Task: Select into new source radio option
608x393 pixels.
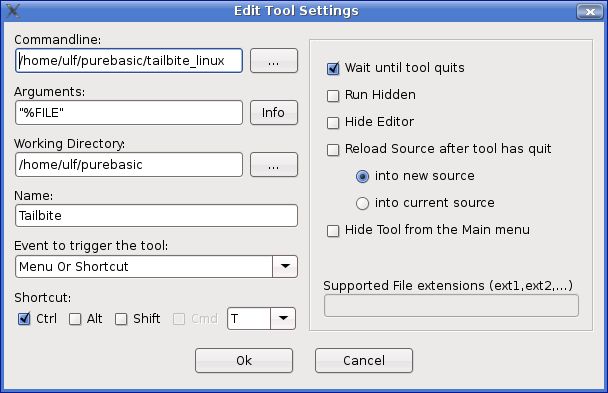Action: (x=362, y=177)
